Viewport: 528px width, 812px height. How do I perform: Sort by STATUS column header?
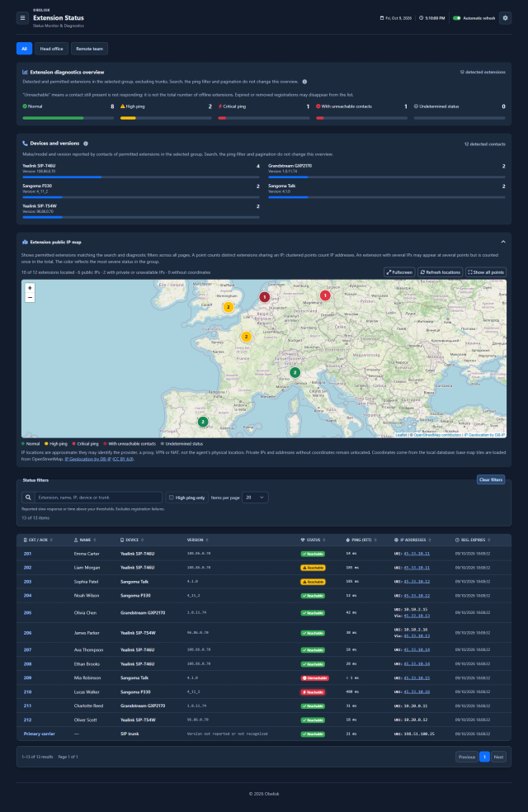pos(313,541)
